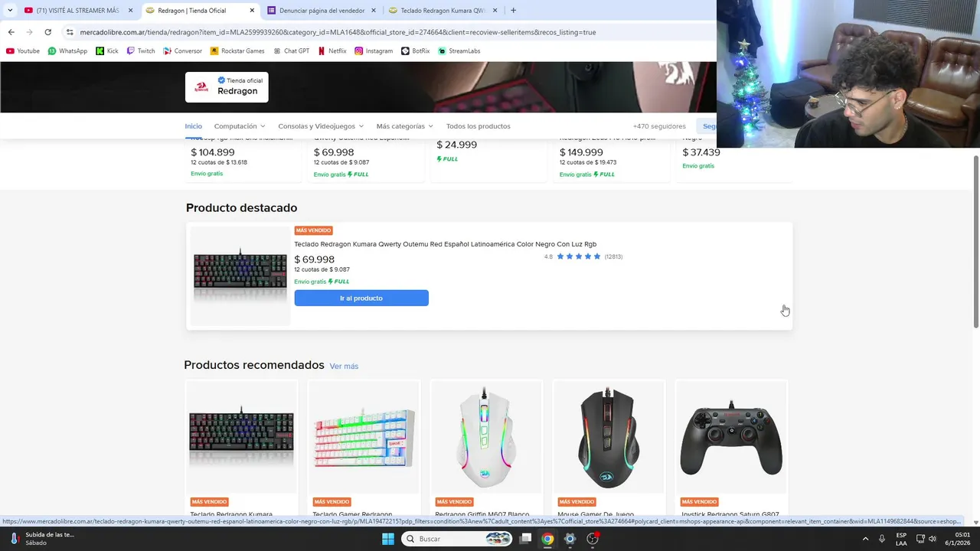
Task: Select the Inicio store tab
Action: (x=193, y=126)
